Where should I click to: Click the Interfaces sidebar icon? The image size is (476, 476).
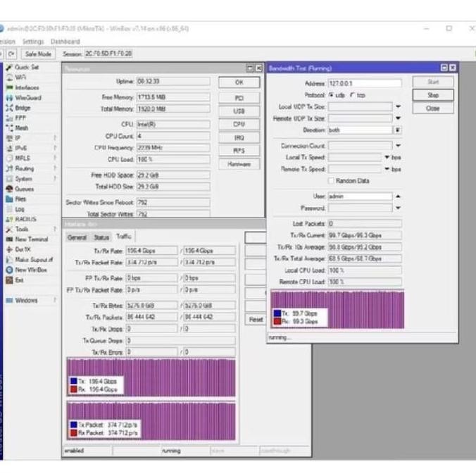click(x=9, y=87)
